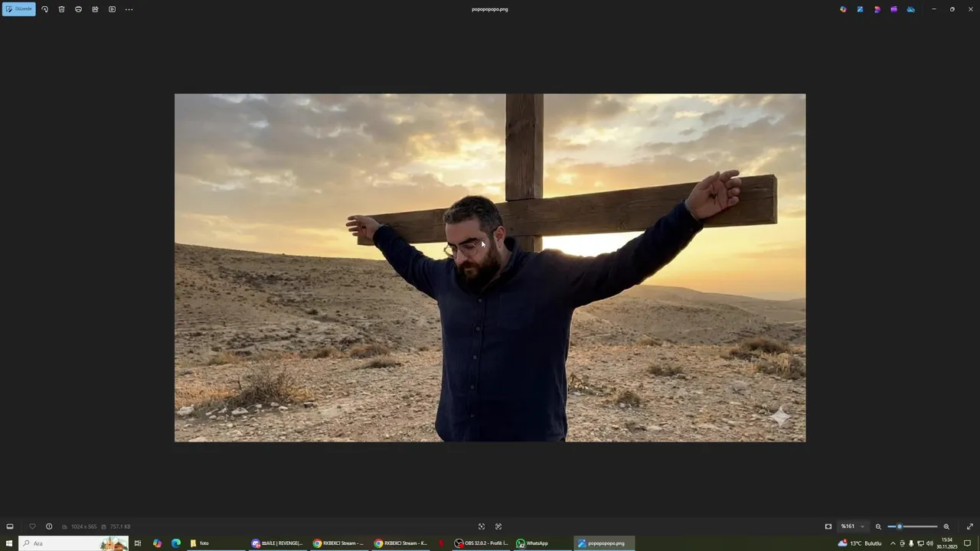Open the Windows Start menu
980x551 pixels.
point(9,543)
